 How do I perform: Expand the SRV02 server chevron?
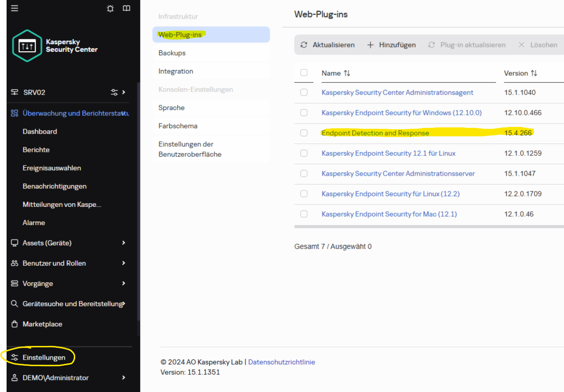(124, 93)
